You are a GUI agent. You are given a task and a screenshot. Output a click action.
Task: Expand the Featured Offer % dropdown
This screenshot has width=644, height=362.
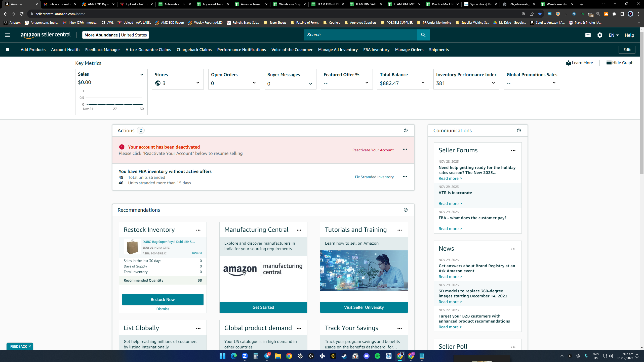pos(367,83)
